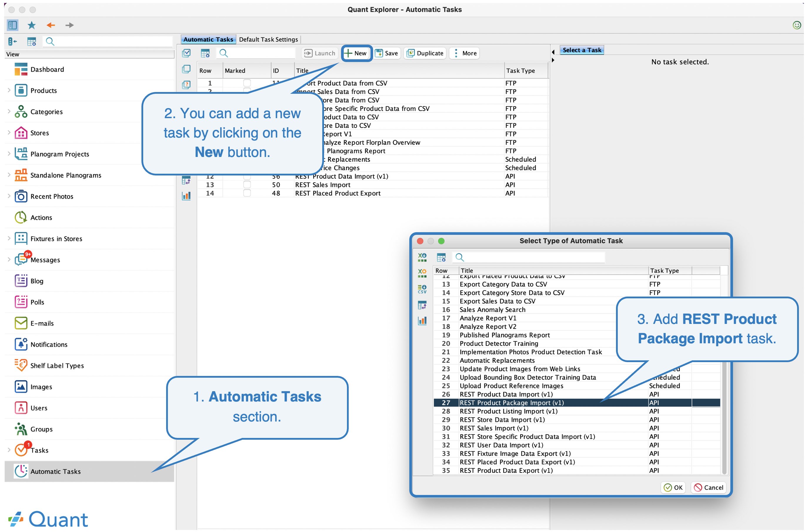The image size is (808, 532).
Task: Click the Launch button
Action: 320,53
